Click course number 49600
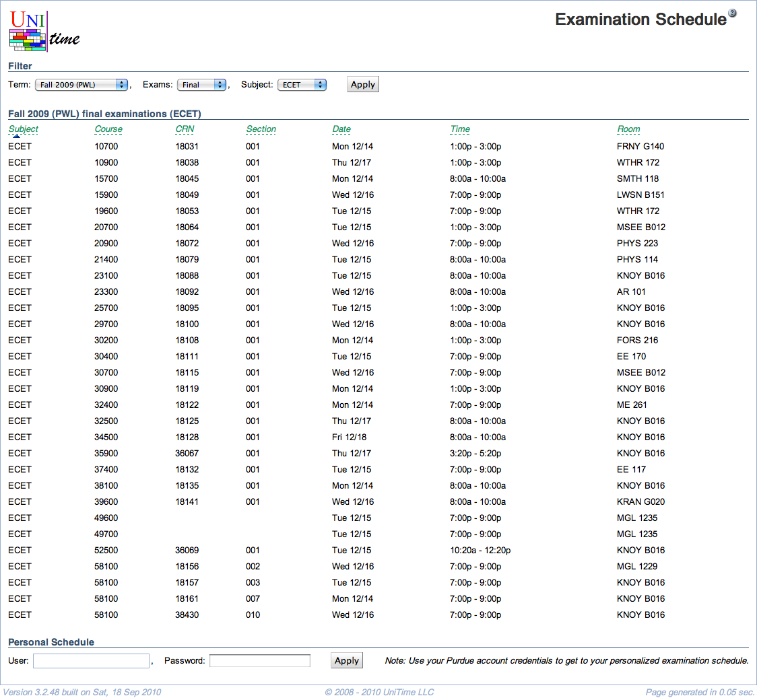 106,518
